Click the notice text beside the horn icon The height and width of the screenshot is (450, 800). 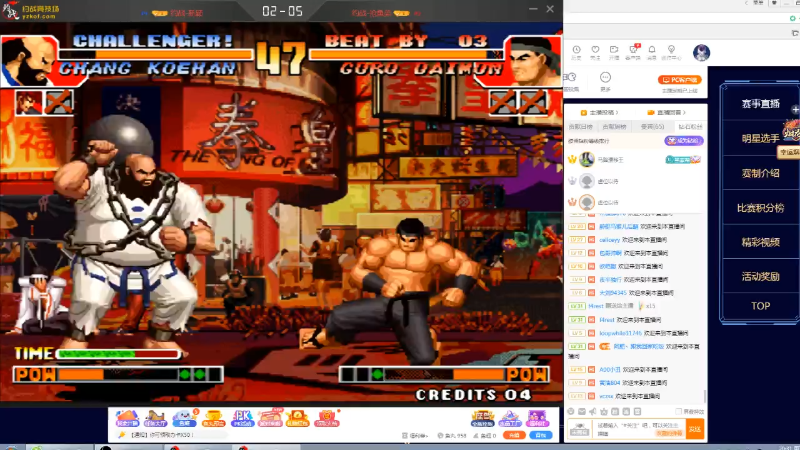click(163, 435)
